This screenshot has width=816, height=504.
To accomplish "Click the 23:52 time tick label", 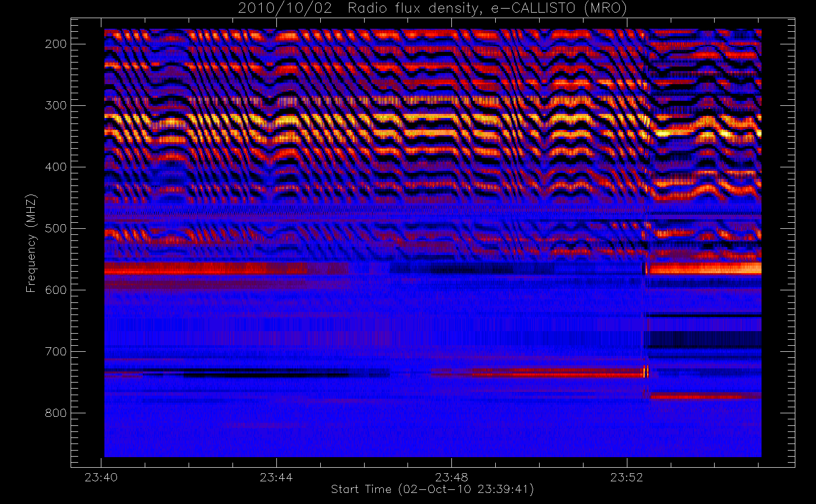I will pos(626,477).
